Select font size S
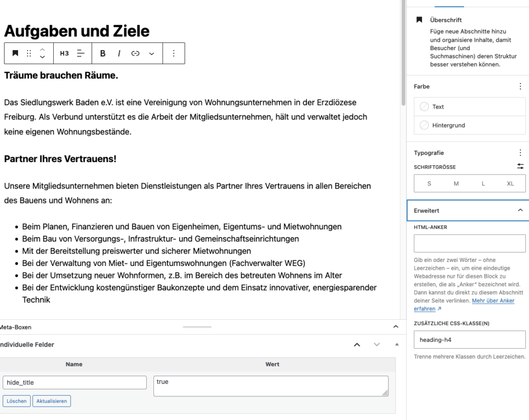This screenshot has height=420, width=529. pos(429,183)
